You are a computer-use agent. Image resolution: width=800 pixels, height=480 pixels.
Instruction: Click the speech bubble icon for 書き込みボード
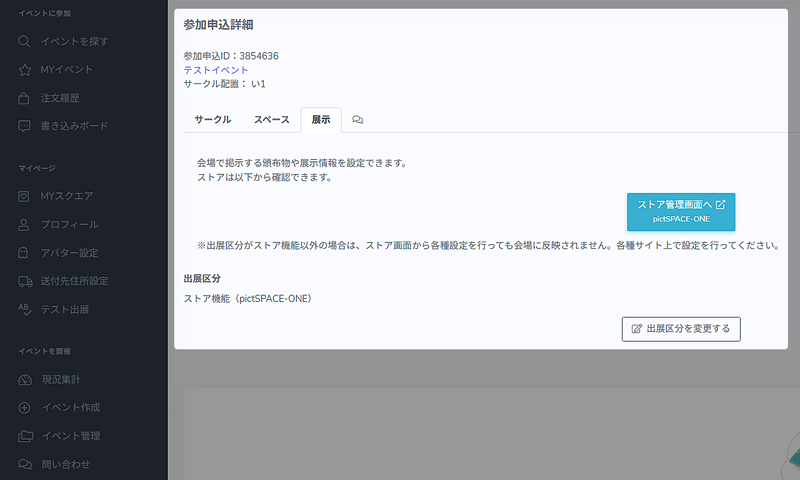(25, 126)
